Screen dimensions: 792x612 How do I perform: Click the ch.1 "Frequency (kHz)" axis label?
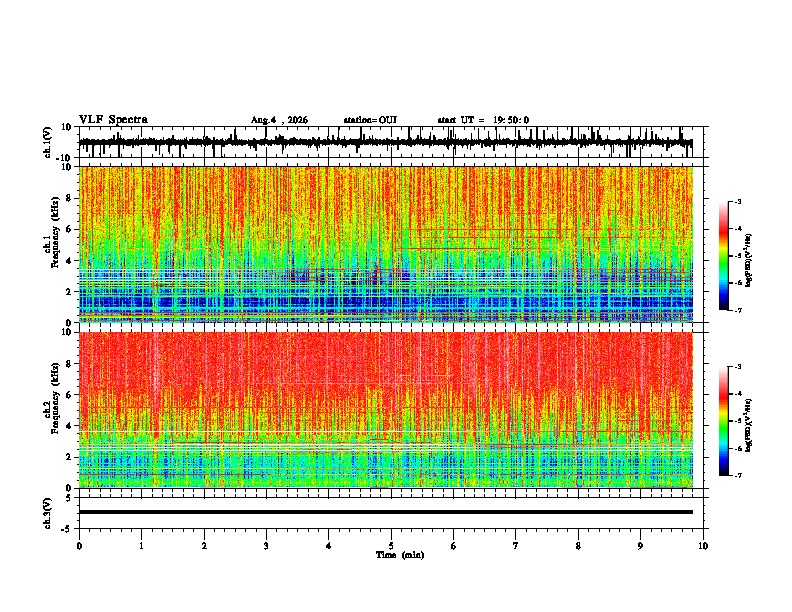(55, 233)
